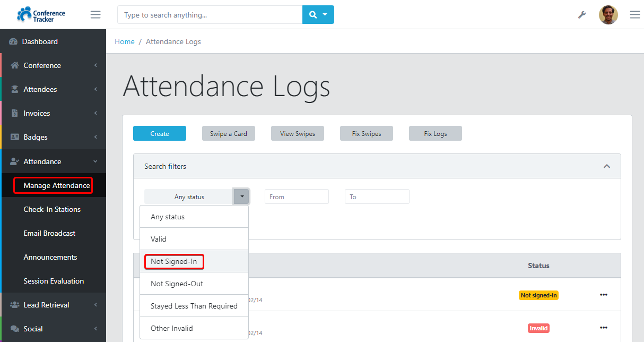This screenshot has height=342, width=644.
Task: Click the To date field
Action: coord(377,196)
